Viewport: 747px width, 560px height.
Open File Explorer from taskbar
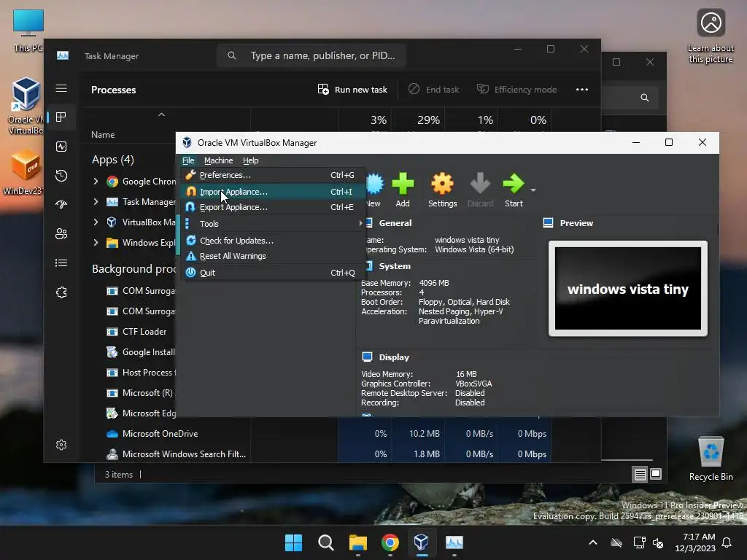coord(357,542)
